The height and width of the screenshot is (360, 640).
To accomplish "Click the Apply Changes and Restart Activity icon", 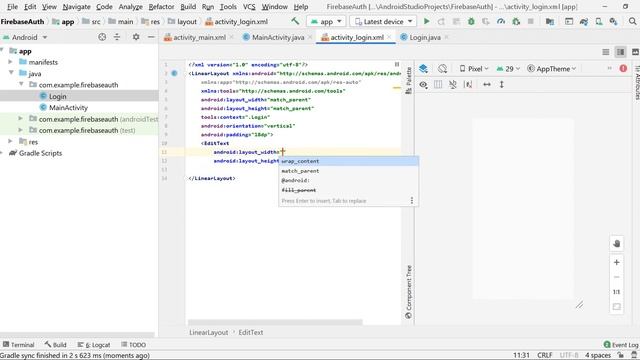I will pos(441,21).
